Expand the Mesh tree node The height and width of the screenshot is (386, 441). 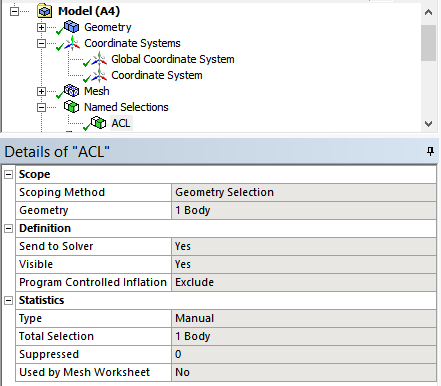41,91
